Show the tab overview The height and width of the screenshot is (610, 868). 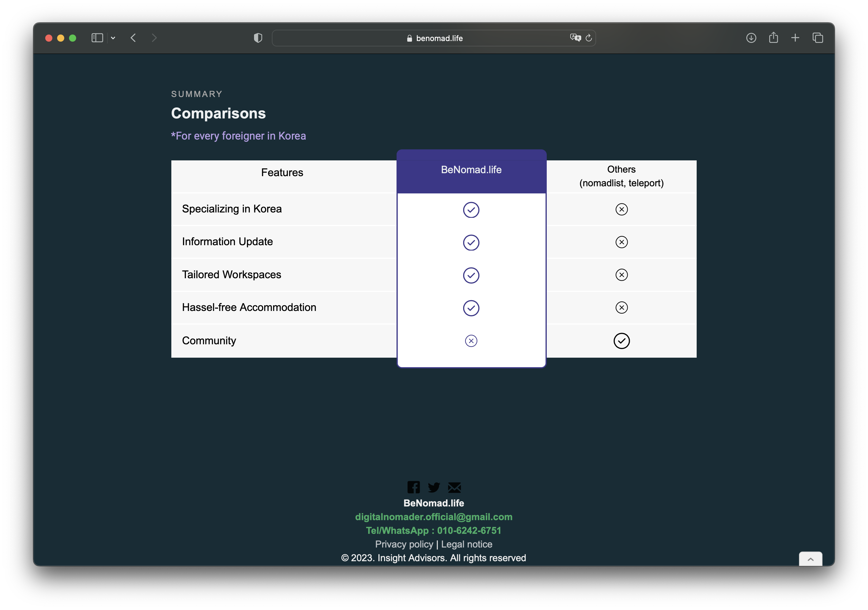click(817, 38)
